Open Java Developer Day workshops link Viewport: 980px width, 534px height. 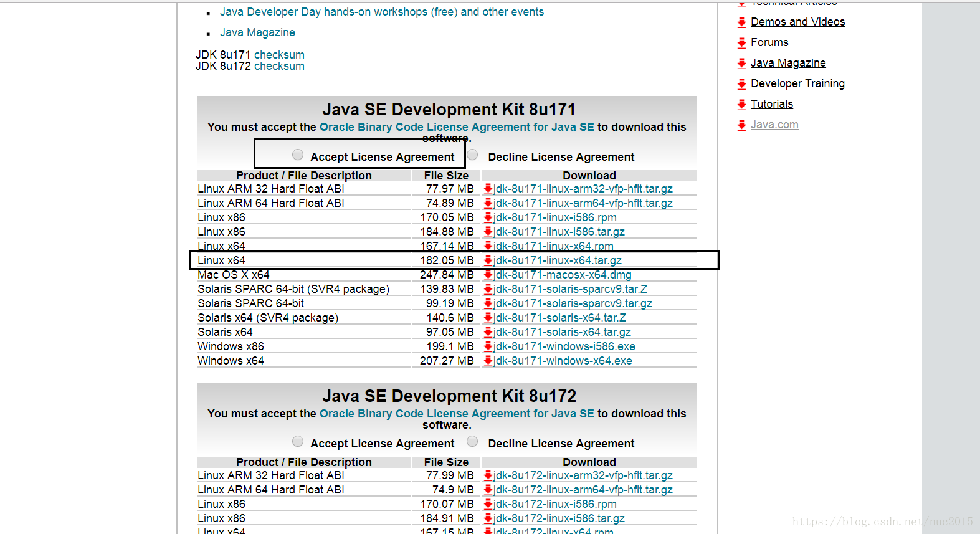(x=381, y=12)
